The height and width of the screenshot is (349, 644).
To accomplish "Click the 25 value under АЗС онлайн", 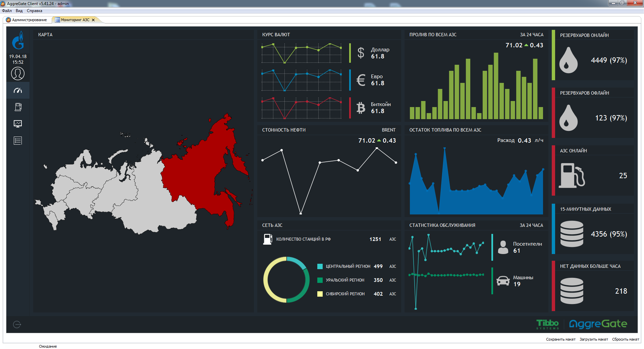I will (623, 176).
